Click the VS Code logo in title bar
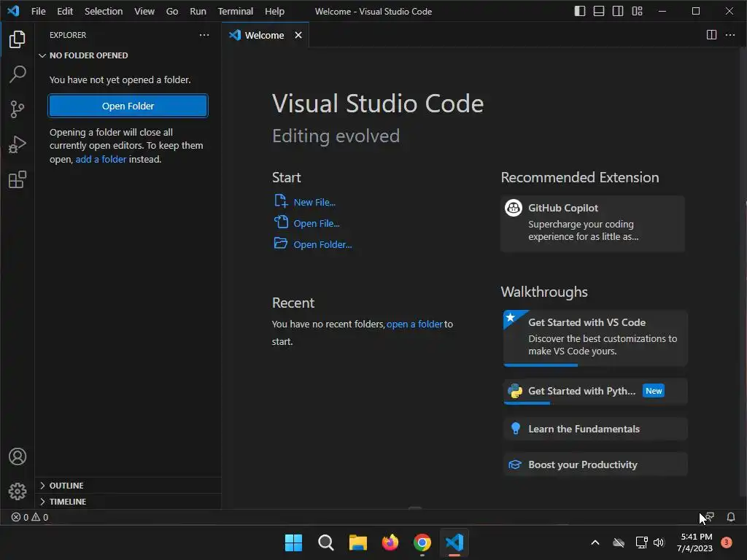747x560 pixels. [x=13, y=10]
